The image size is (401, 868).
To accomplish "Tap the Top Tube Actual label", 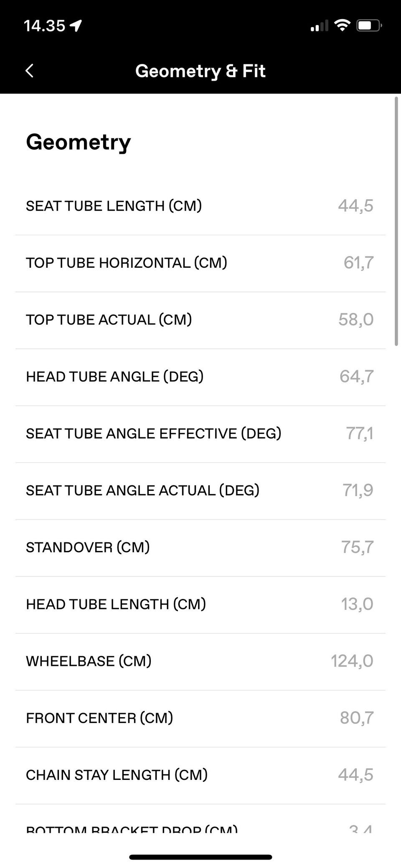I will point(109,320).
